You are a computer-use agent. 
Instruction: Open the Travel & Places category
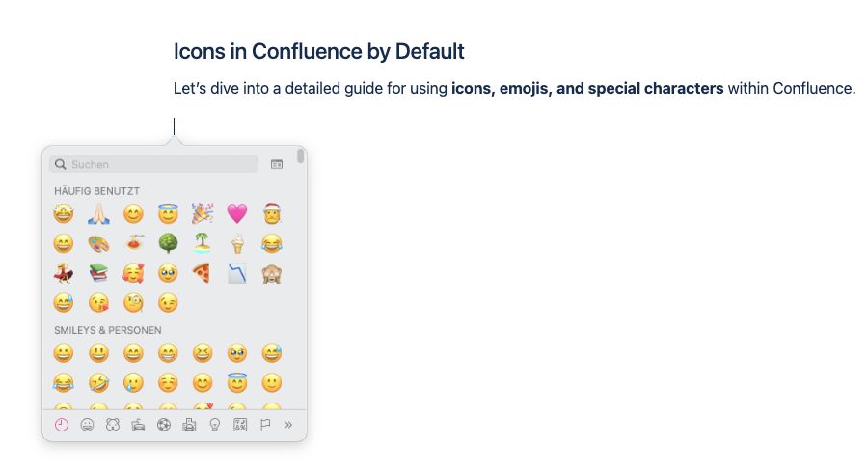click(x=189, y=425)
